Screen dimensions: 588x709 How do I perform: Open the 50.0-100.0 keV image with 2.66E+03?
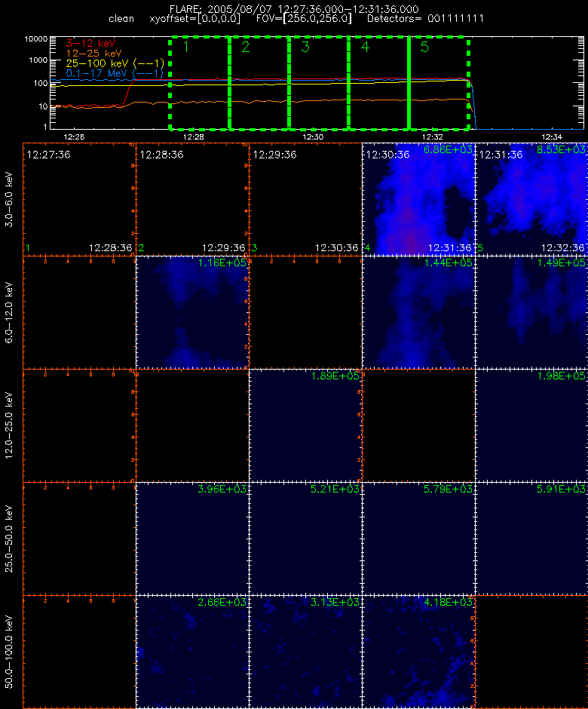pyautogui.click(x=192, y=652)
